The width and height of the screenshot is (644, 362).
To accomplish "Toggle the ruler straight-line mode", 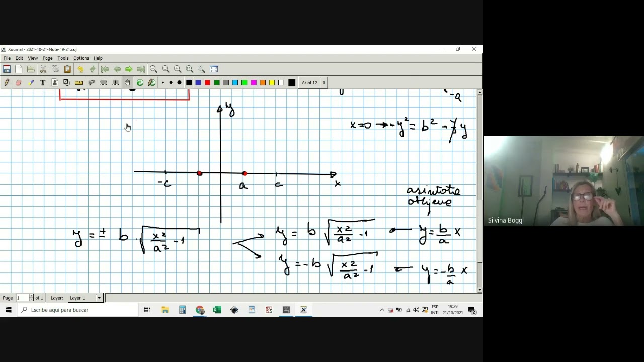I will (x=78, y=83).
